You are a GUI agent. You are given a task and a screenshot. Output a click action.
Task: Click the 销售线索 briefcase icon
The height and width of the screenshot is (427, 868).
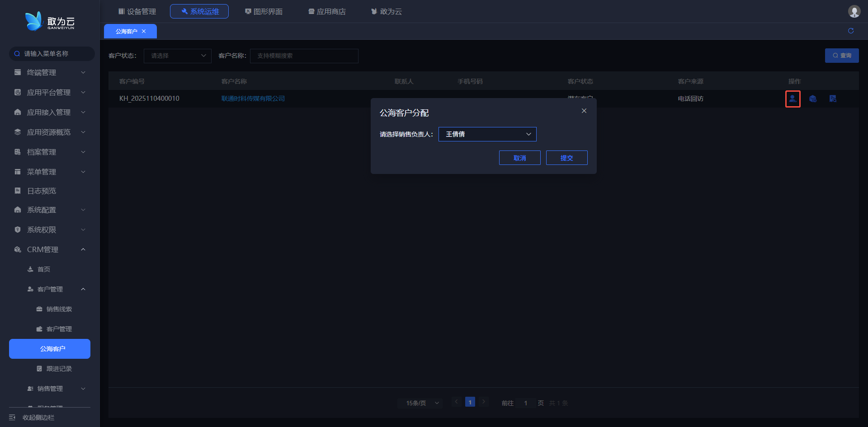click(x=39, y=309)
